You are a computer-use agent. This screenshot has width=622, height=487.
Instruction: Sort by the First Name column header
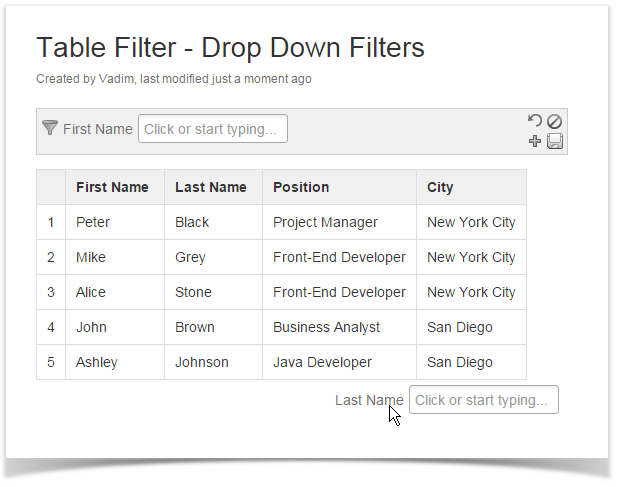pyautogui.click(x=112, y=187)
